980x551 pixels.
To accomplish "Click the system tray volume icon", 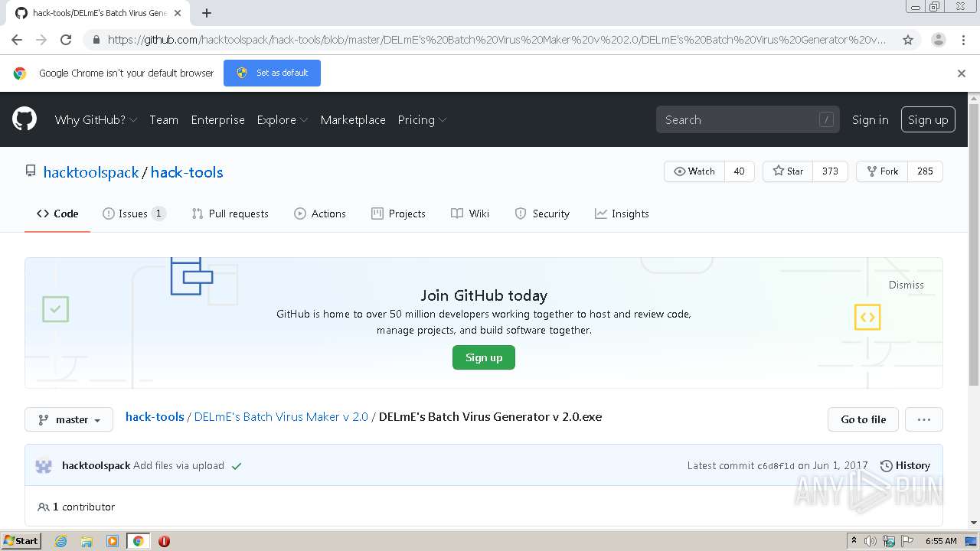I will pos(871,541).
